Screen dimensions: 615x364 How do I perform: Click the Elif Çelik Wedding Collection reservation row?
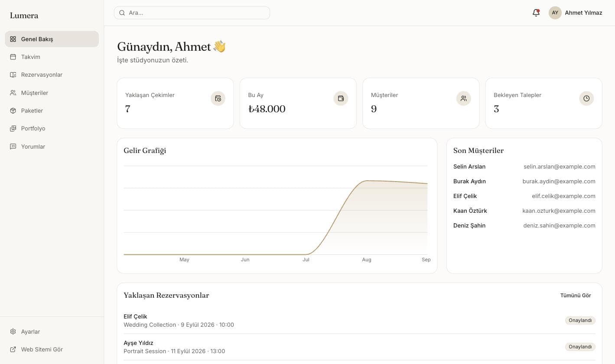tap(359, 321)
